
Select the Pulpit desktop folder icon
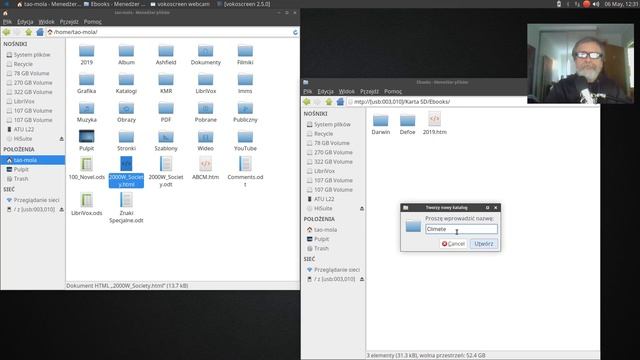coord(87,136)
